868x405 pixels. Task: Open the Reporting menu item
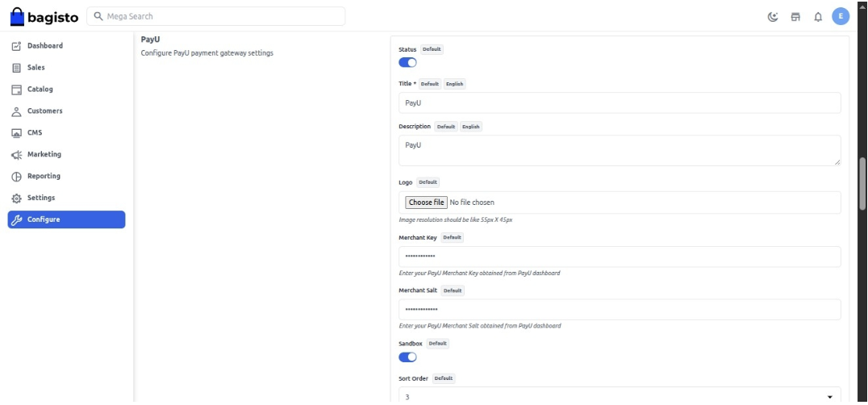point(66,176)
